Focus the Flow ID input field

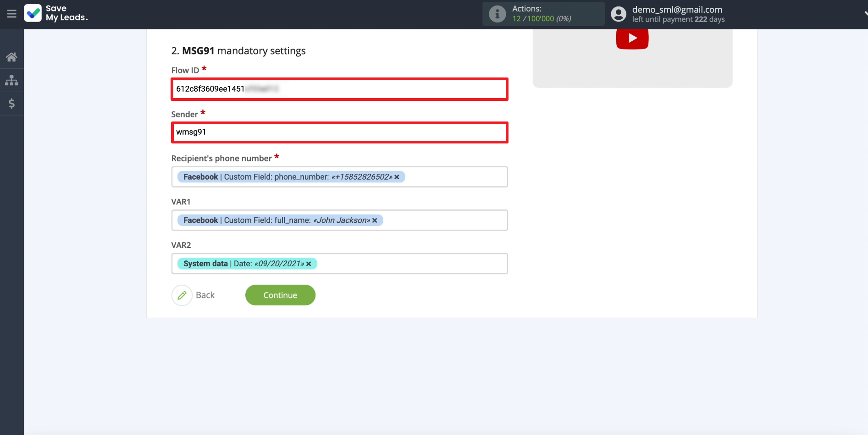[340, 89]
